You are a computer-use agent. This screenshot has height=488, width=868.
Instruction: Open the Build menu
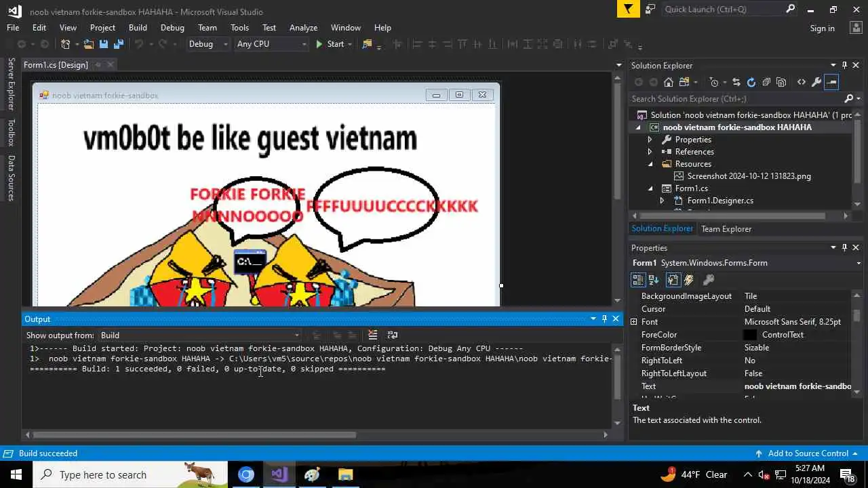coord(138,28)
